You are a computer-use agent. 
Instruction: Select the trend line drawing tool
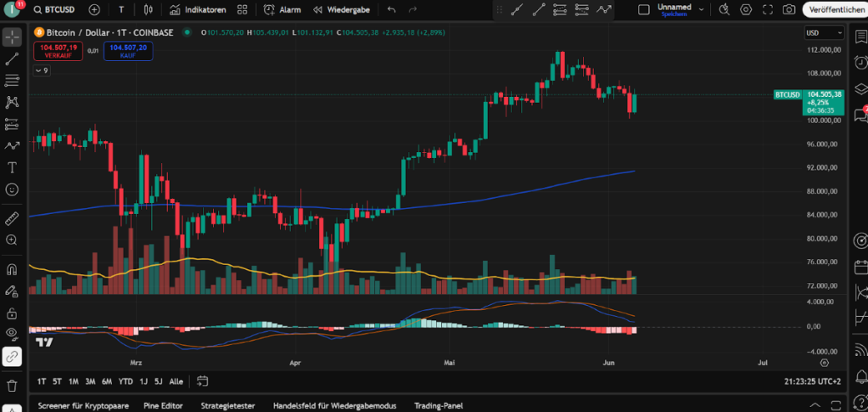tap(12, 59)
